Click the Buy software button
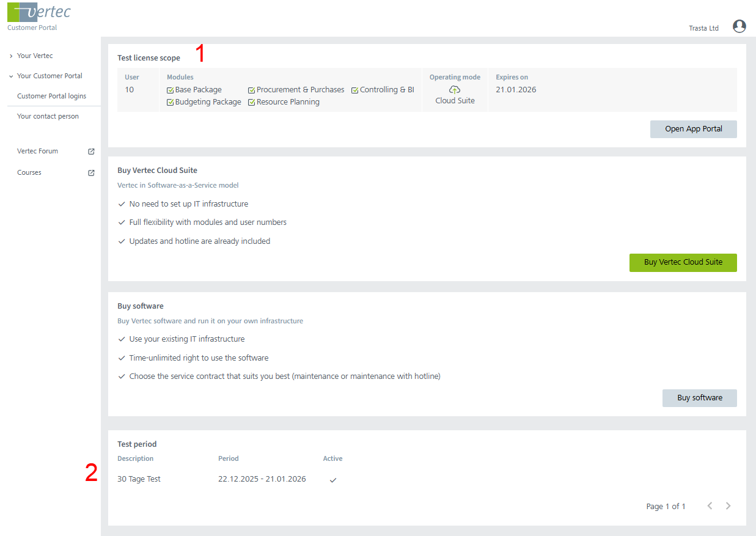756x536 pixels. tap(699, 398)
